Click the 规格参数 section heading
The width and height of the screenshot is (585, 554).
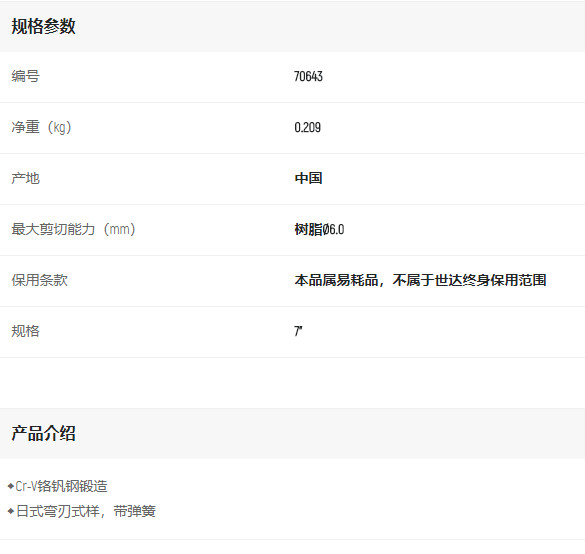pos(43,26)
